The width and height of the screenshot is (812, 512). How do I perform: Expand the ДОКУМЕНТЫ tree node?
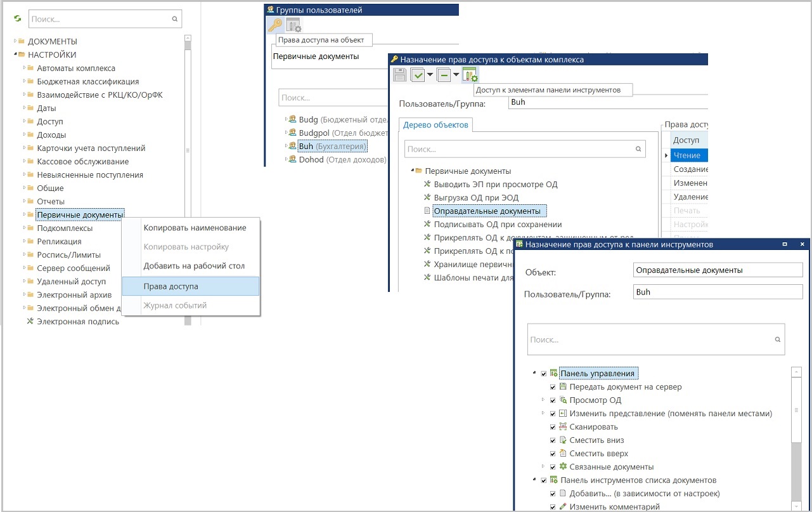[x=15, y=41]
